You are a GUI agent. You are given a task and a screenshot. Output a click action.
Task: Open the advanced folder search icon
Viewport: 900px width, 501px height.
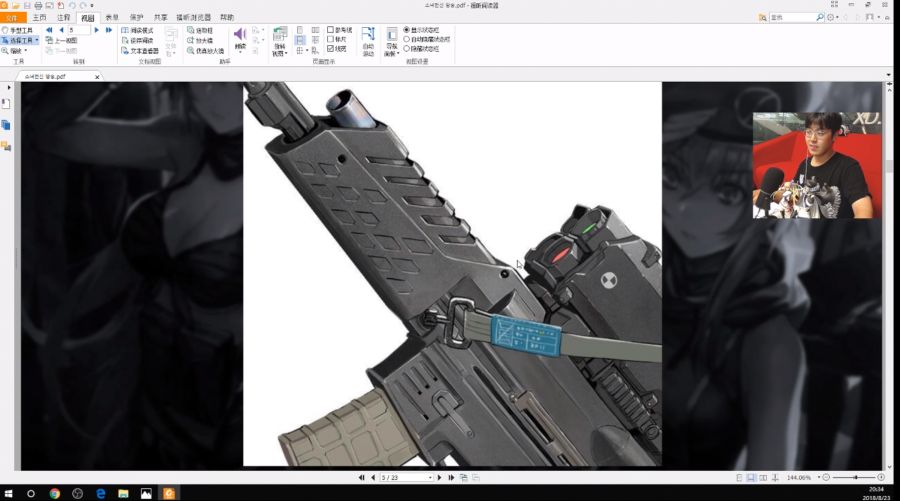tap(762, 18)
